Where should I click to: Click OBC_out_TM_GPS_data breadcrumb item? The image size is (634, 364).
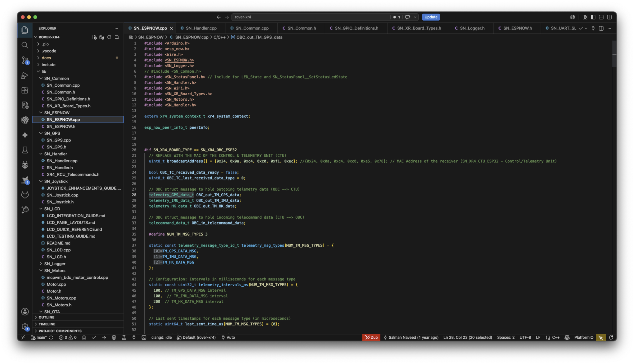click(259, 37)
